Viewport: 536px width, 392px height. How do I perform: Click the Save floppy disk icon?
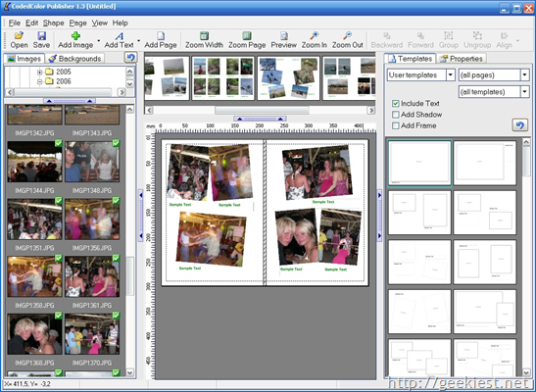click(x=41, y=35)
